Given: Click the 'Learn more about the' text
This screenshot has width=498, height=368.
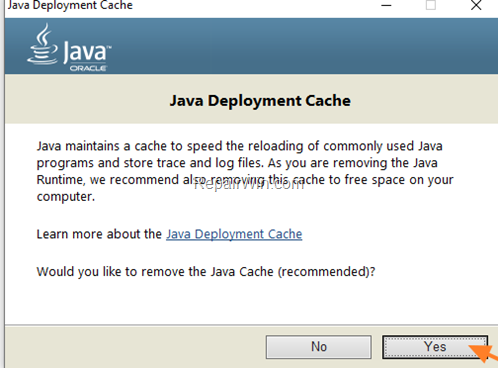Looking at the screenshot, I should (99, 234).
